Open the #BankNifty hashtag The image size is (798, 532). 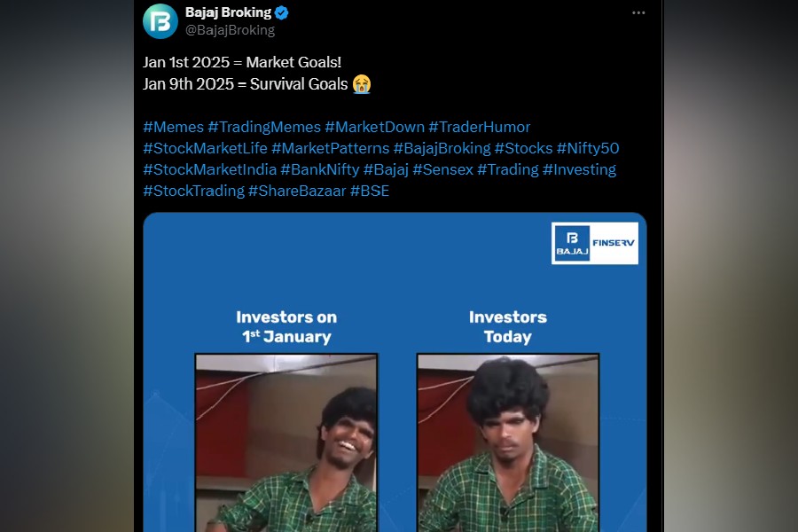pos(319,169)
